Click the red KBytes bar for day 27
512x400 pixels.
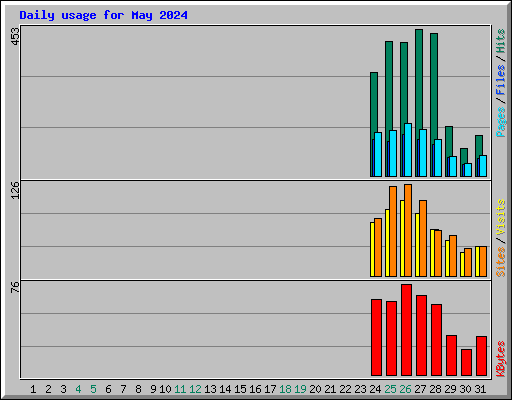[x=421, y=335]
